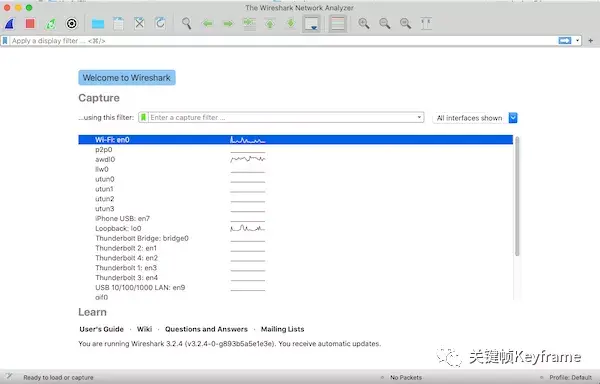Open capture options gear icon
Viewport: 600px width, 384px height.
(x=71, y=24)
